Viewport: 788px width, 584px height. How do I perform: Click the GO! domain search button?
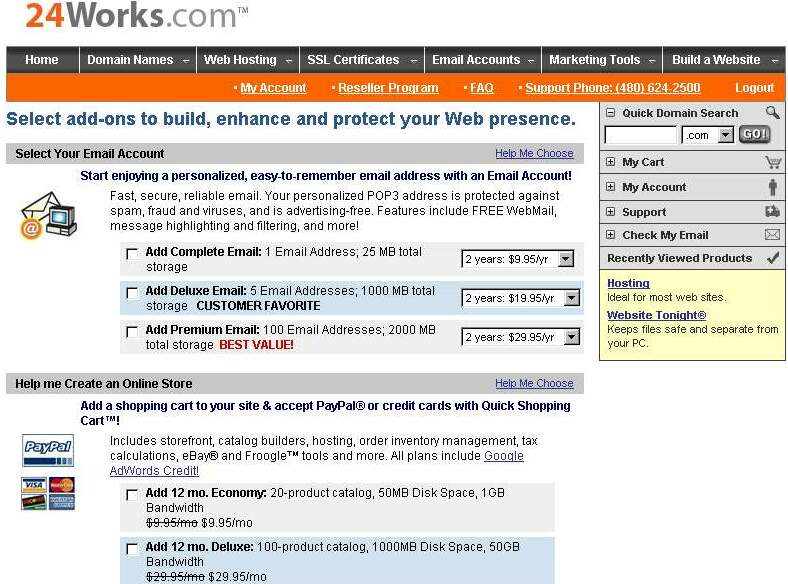click(x=754, y=134)
